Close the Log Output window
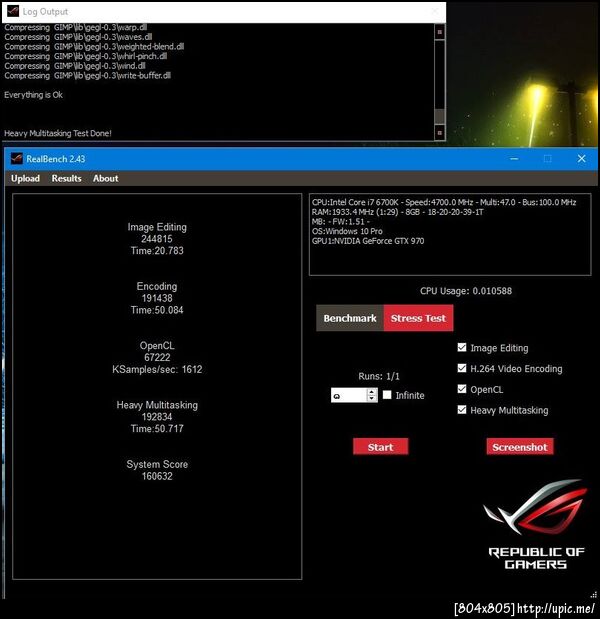This screenshot has height=619, width=600. [x=435, y=11]
